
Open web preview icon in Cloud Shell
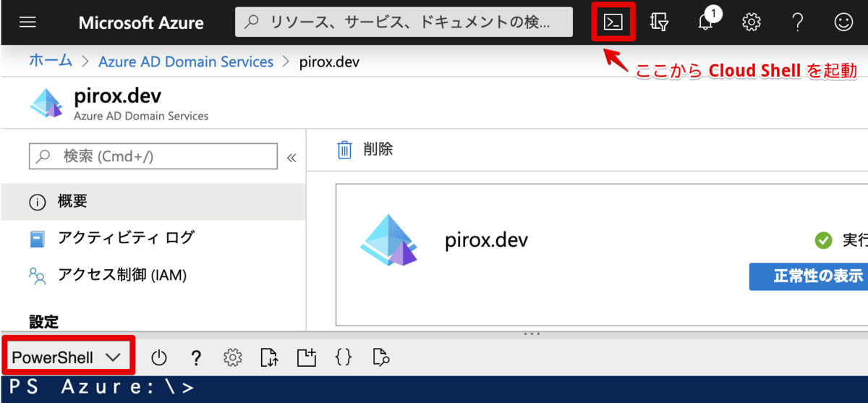tap(381, 357)
